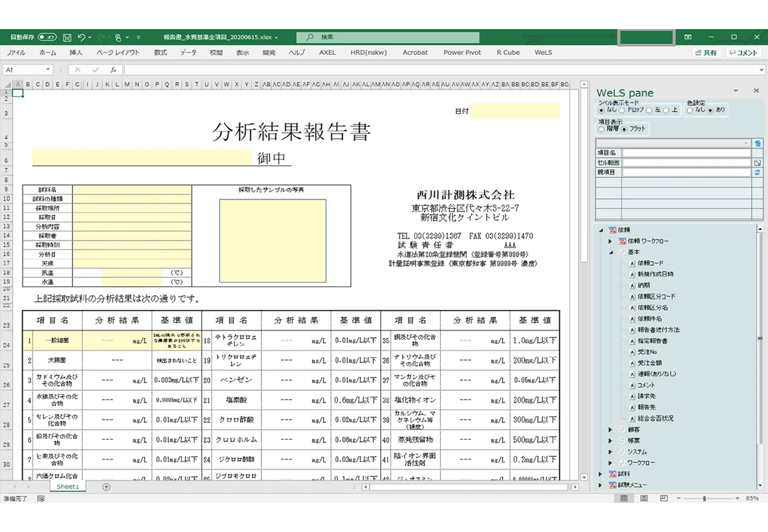768x532 pixels.
Task: Open the Name Box dropdown arrow
Action: [48, 70]
